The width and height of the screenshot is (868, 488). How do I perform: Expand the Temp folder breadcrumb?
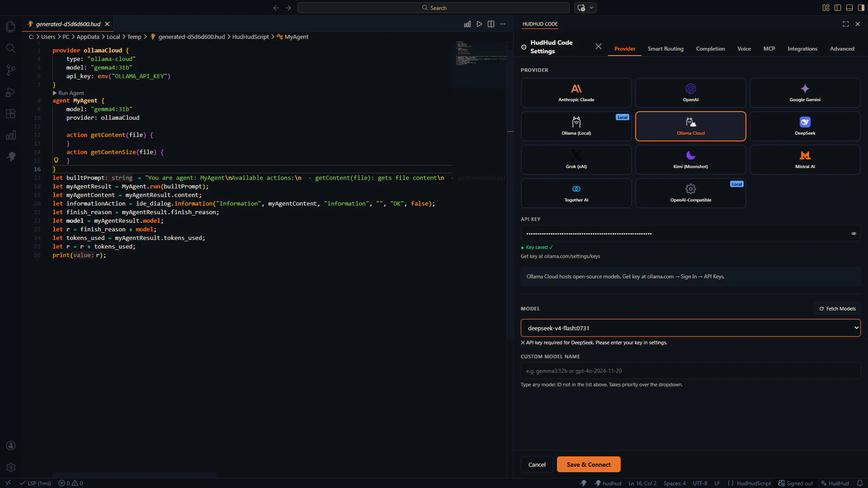click(134, 37)
